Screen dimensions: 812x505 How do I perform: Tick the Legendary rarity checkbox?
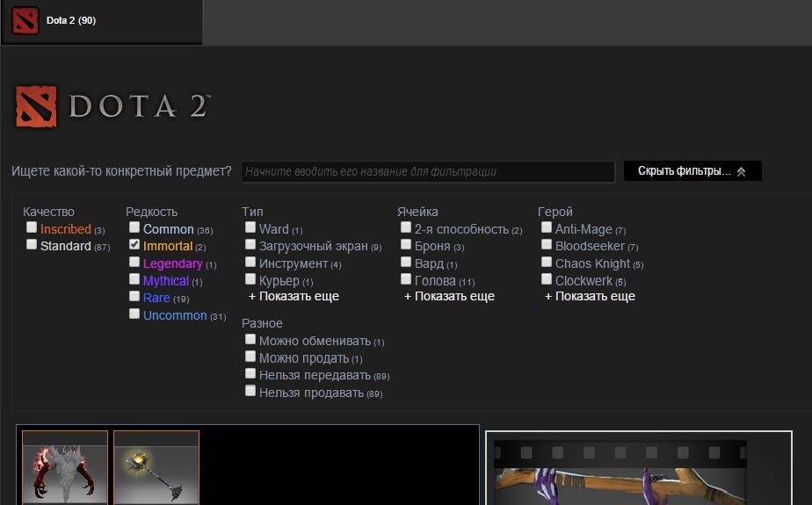click(134, 262)
